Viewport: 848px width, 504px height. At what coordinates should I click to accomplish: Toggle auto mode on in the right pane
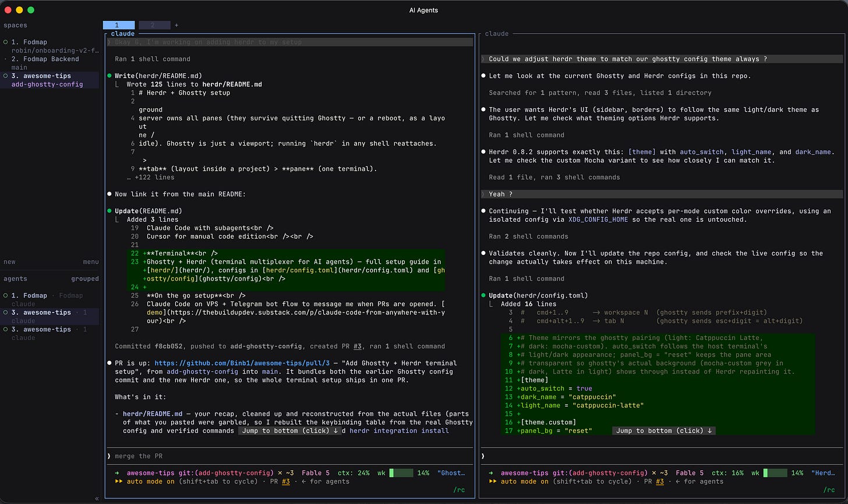[525, 481]
